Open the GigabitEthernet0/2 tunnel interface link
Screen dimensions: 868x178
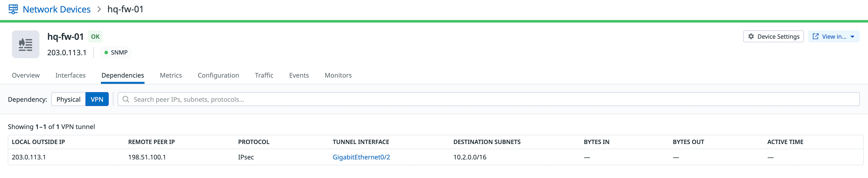tap(361, 157)
